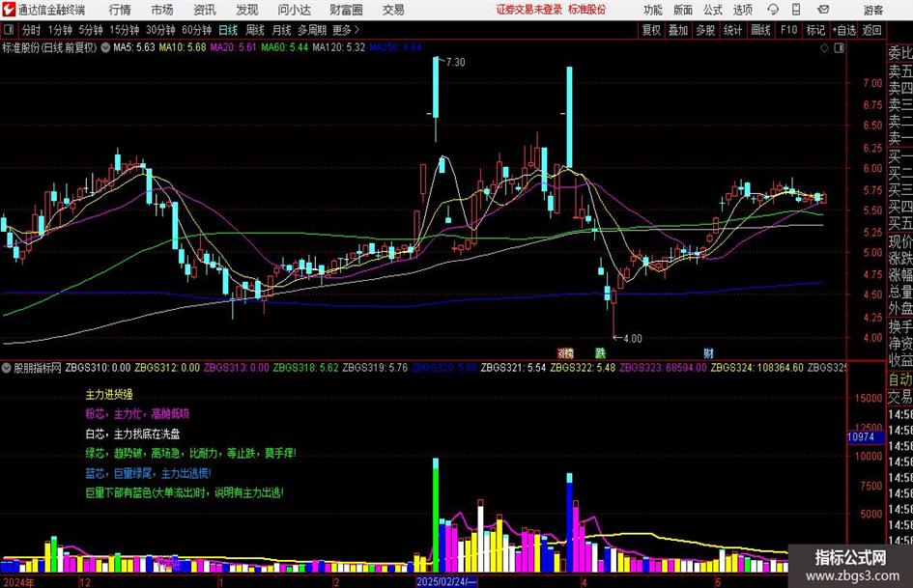This screenshot has width=913, height=588.
Task: Click the 复权 toolbar button
Action: [651, 30]
